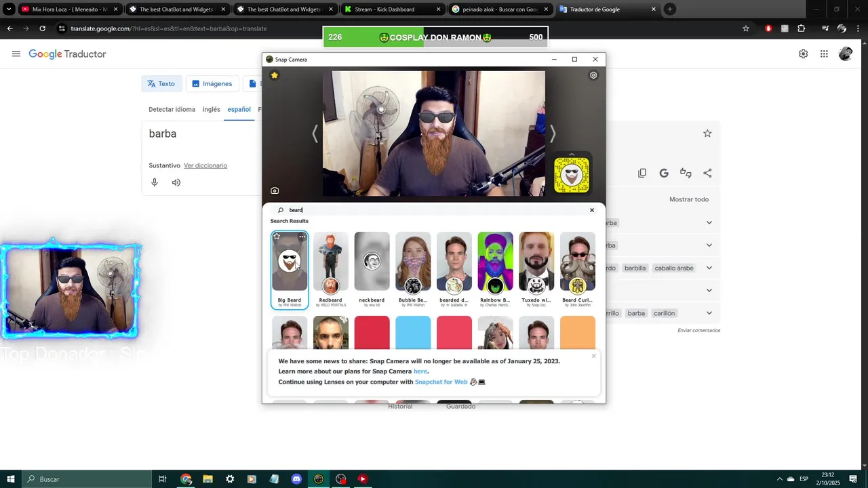Click the "Ver diccionario" link
The height and width of the screenshot is (488, 868).
tap(205, 165)
